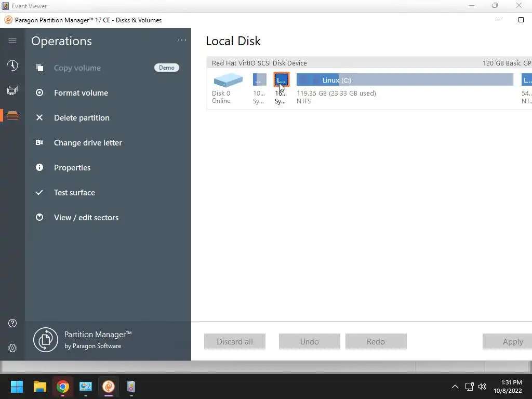Click the Copy volume Demo entry
Image resolution: width=532 pixels, height=399 pixels.
click(108, 68)
